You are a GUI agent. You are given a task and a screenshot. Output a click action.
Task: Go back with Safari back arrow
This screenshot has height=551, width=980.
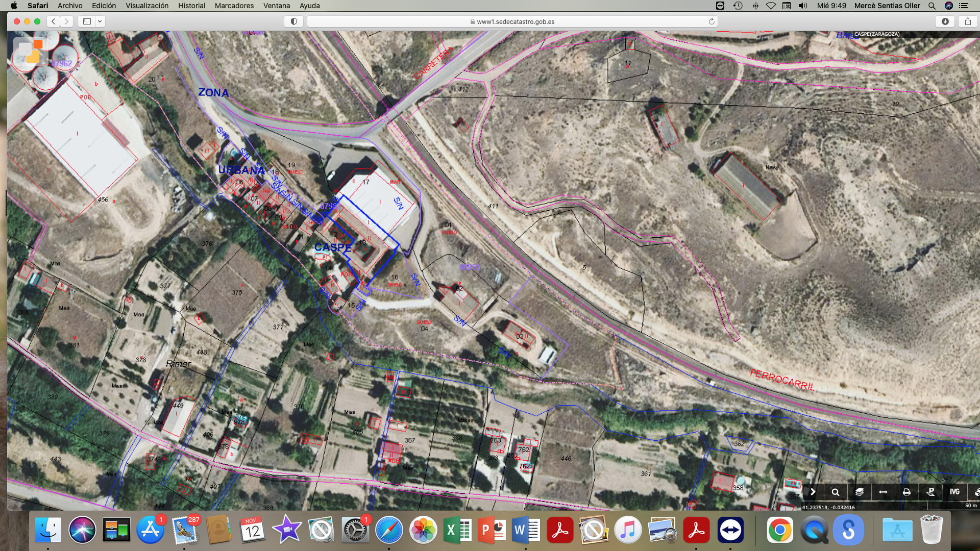coord(54,21)
